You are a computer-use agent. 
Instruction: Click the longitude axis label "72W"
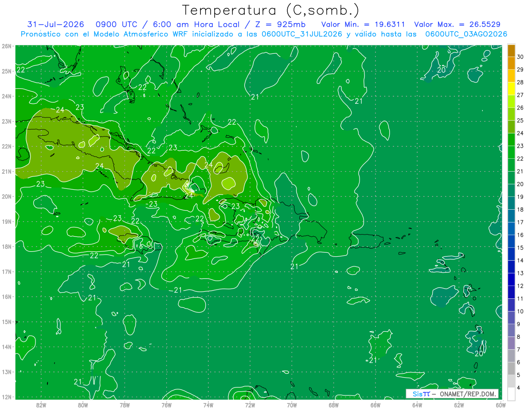tap(250, 405)
